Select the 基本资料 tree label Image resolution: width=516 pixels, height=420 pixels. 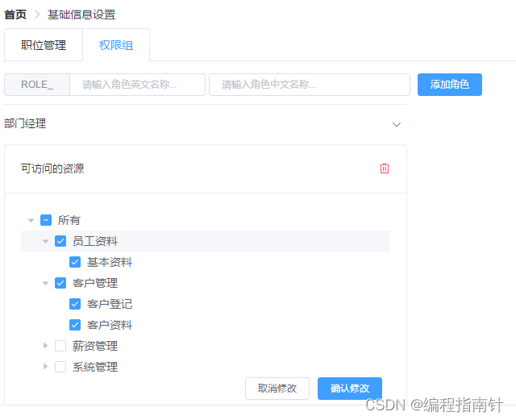[110, 262]
